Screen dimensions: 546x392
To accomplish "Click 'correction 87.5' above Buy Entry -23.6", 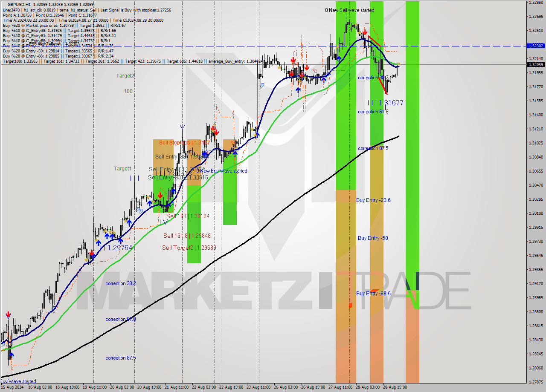I will (x=373, y=148).
